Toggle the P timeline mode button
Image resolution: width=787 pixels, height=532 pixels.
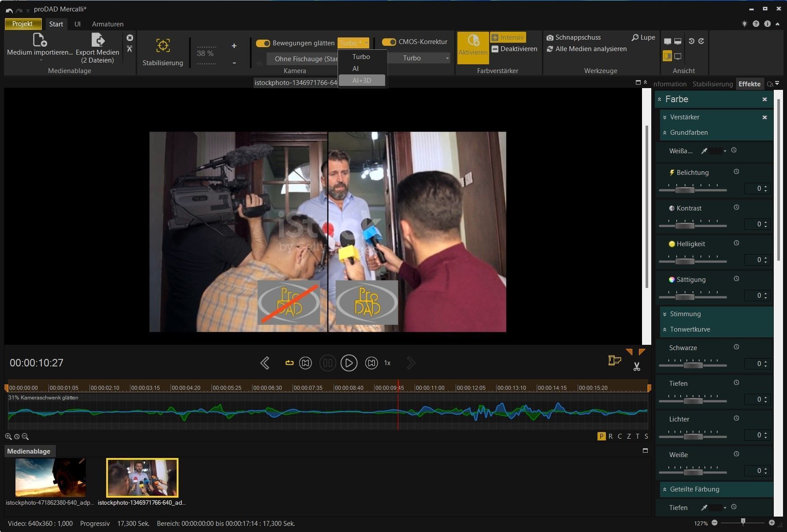(601, 436)
